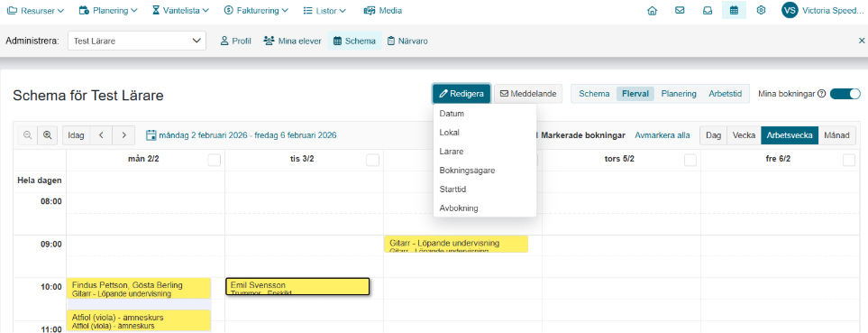The width and height of the screenshot is (868, 333).
Task: Open date picker calendar icon
Action: click(151, 134)
